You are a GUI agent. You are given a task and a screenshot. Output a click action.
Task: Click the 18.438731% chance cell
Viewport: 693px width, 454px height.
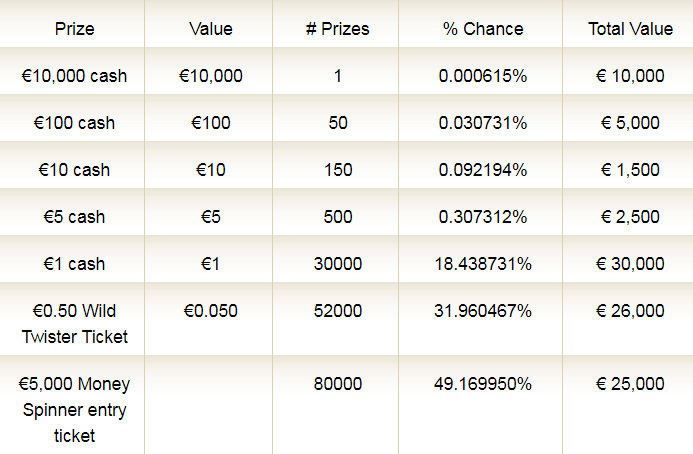click(483, 264)
